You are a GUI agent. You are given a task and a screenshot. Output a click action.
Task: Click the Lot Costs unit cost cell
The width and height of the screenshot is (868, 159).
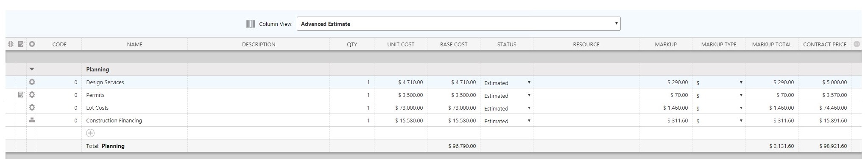tap(401, 108)
